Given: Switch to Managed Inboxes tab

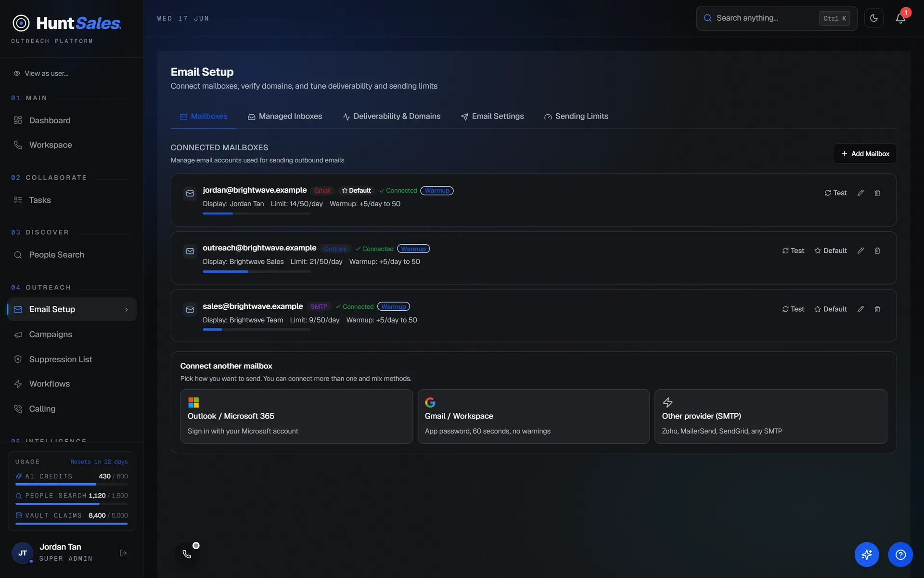Looking at the screenshot, I should pyautogui.click(x=285, y=117).
